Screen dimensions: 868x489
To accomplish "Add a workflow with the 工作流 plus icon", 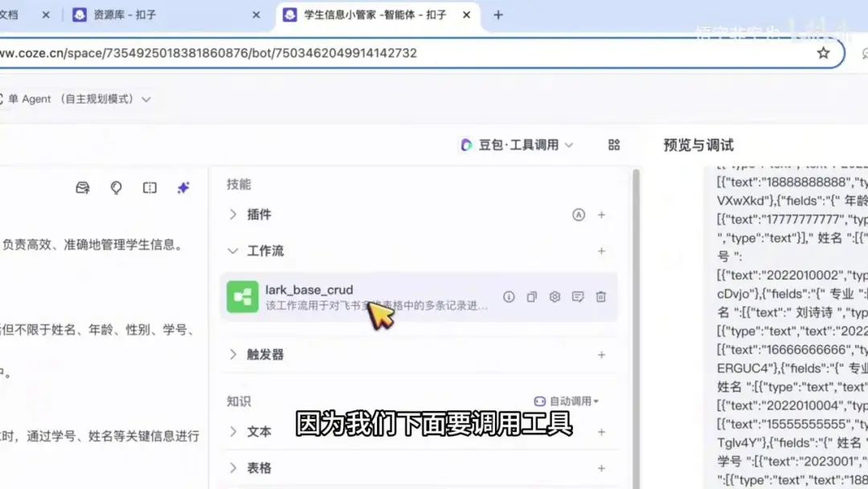I will tap(602, 251).
